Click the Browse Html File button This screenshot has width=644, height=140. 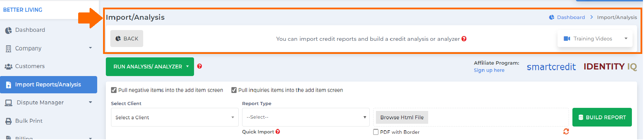402,118
